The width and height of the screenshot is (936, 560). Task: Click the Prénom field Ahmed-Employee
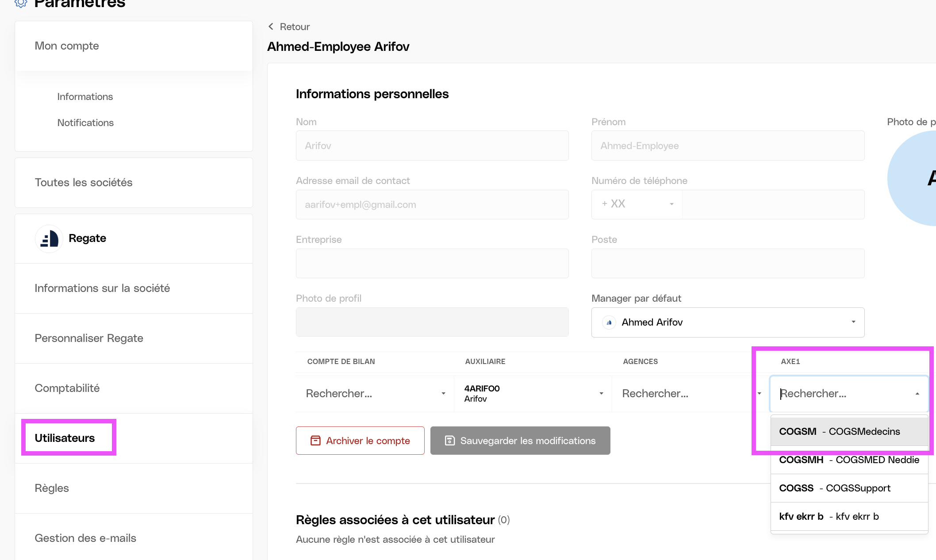point(728,146)
